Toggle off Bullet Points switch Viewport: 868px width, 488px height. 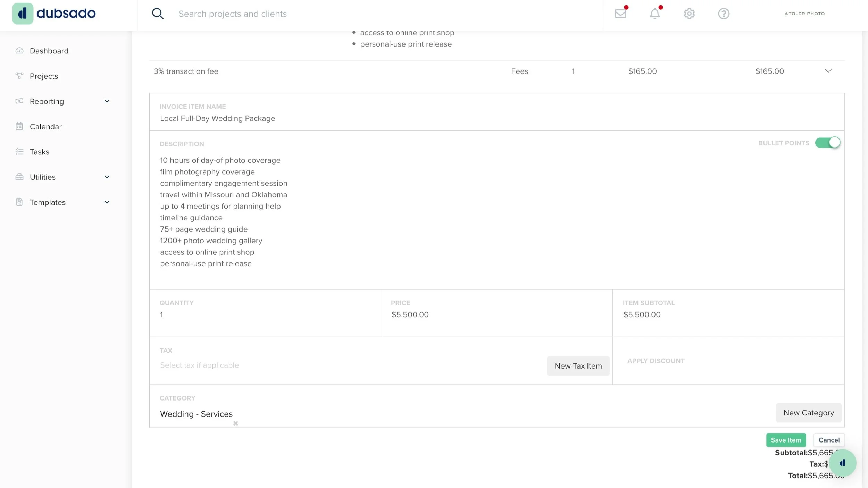[x=828, y=143]
